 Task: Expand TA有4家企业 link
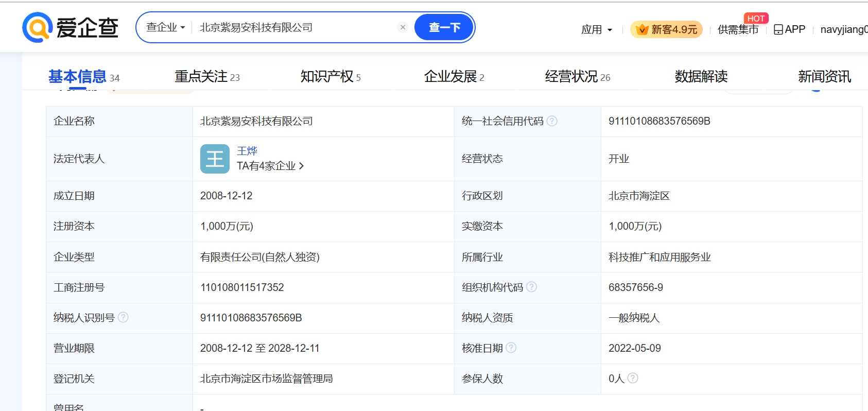270,166
